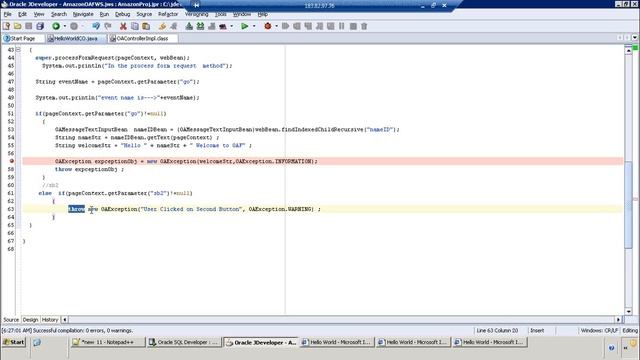This screenshot has width=640, height=360.
Task: Click the Rebuild project icon
Action: (x=200, y=26)
